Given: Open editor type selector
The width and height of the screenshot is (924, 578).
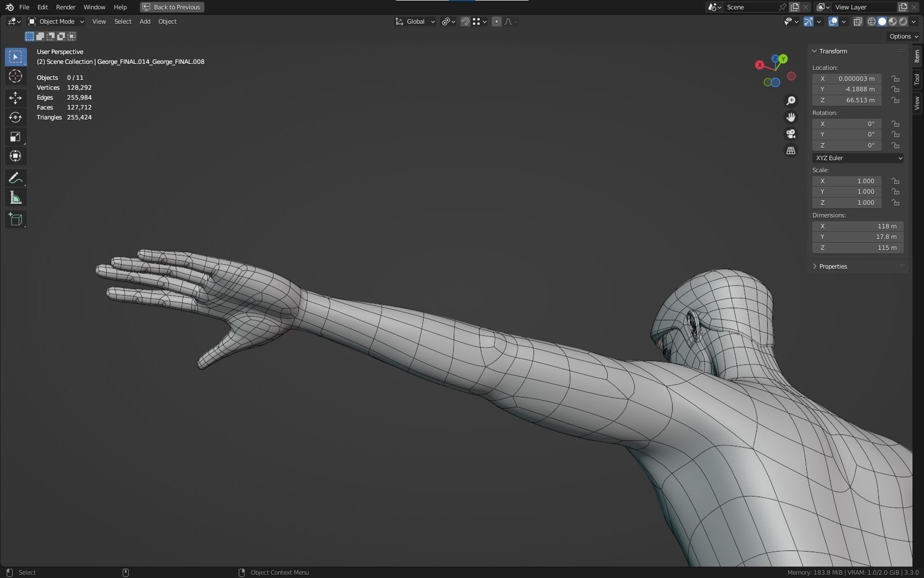Looking at the screenshot, I should [14, 21].
